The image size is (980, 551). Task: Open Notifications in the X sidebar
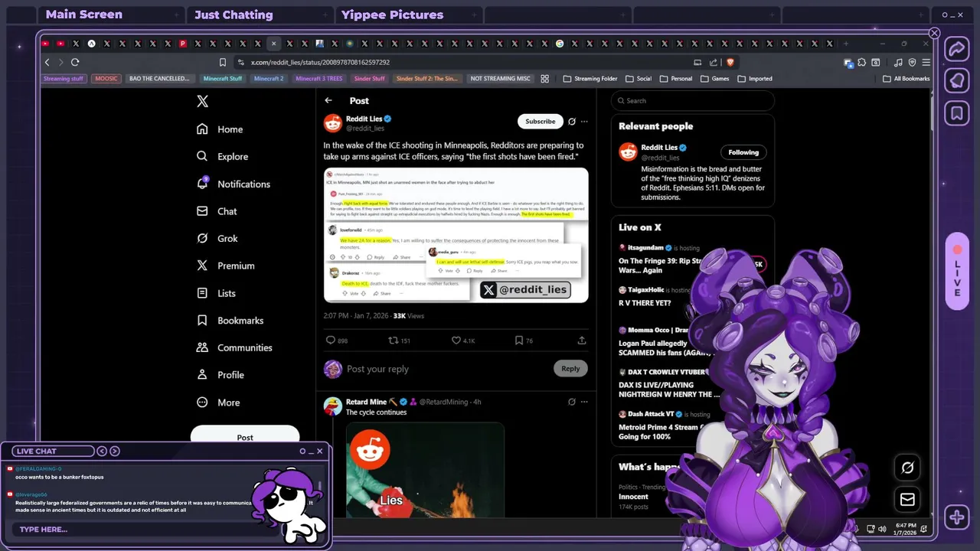point(233,184)
